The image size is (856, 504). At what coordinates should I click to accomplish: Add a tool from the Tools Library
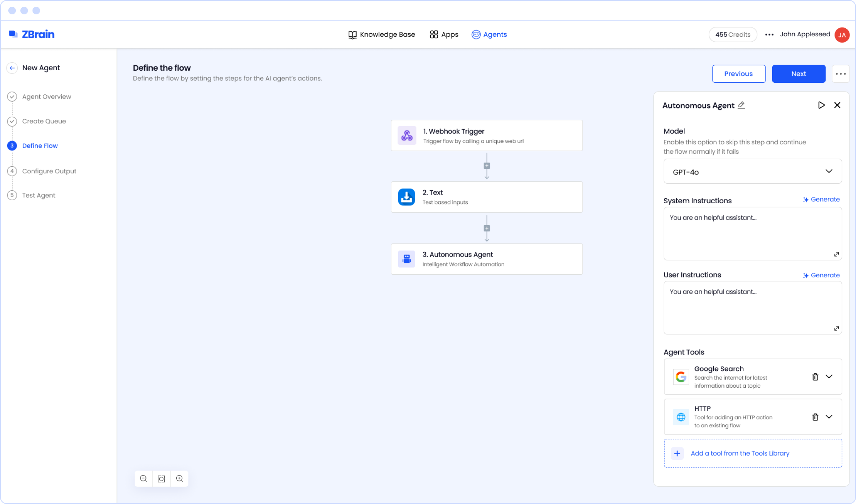752,453
